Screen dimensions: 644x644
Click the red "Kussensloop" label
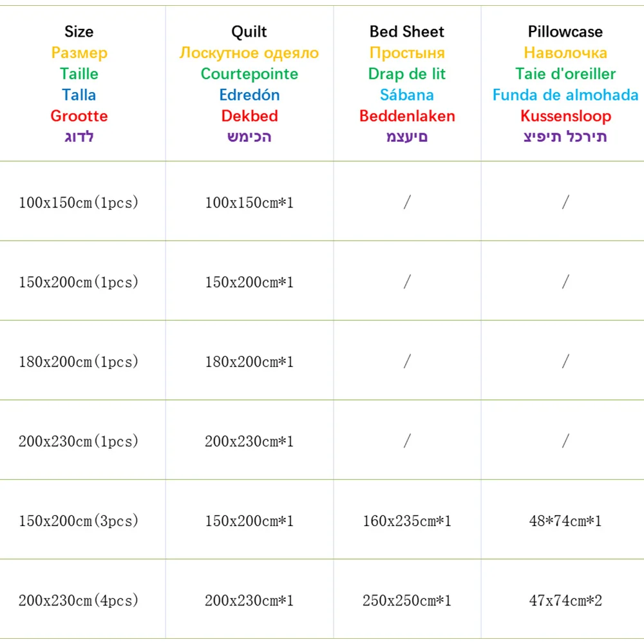(565, 116)
